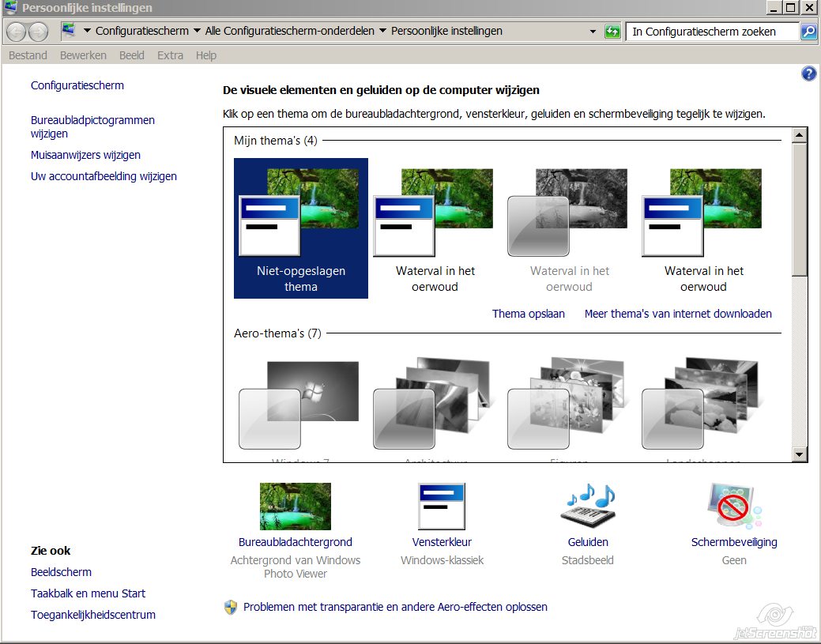Click the Geluiden keyboard and notes icon
Image resolution: width=821 pixels, height=644 pixels.
[x=587, y=506]
